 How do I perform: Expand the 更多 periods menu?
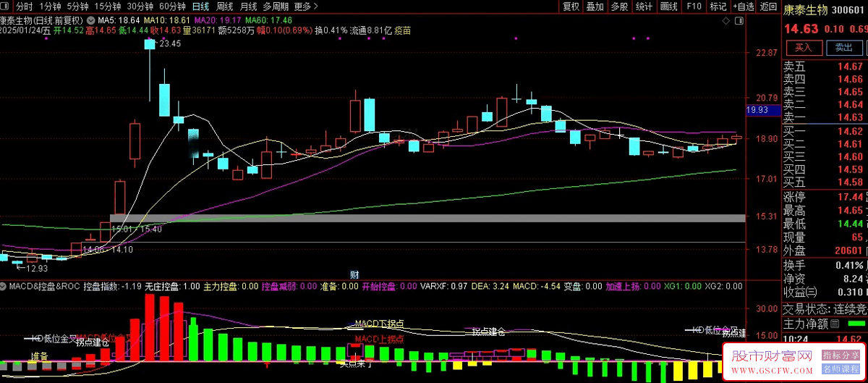306,7
